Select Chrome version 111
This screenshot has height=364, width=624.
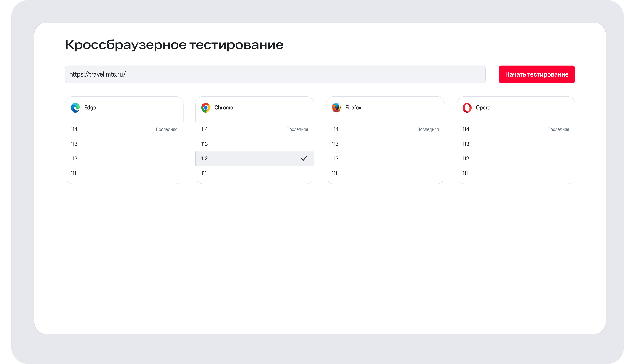(x=254, y=173)
